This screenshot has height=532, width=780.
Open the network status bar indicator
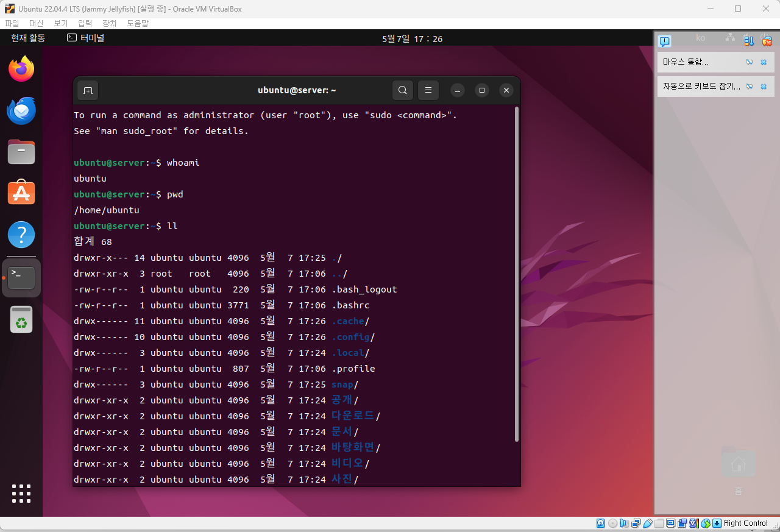(x=636, y=523)
